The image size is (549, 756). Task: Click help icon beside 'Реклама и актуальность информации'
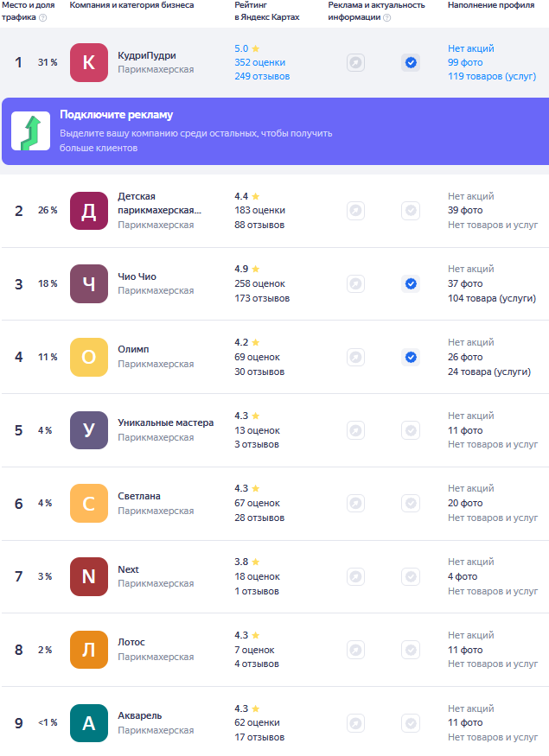386,17
